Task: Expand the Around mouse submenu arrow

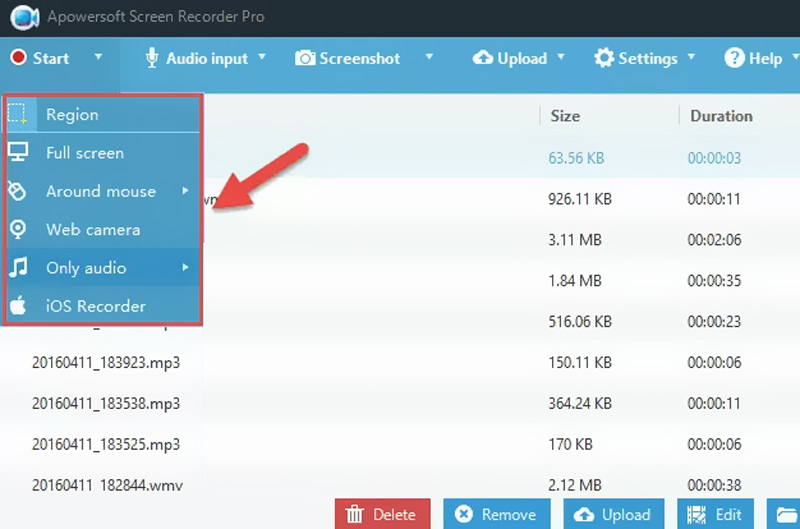Action: click(186, 190)
